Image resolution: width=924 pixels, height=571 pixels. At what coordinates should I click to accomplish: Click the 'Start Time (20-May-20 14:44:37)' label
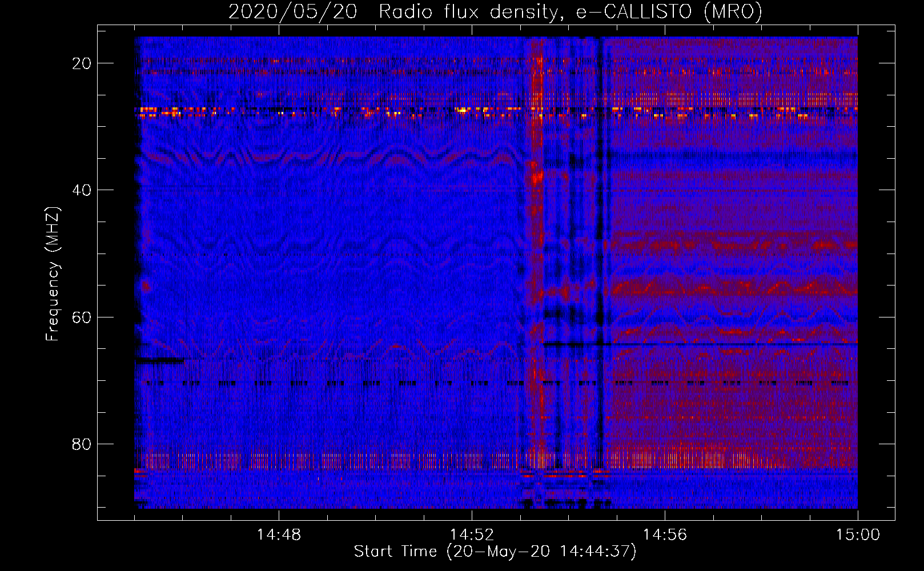pos(495,552)
